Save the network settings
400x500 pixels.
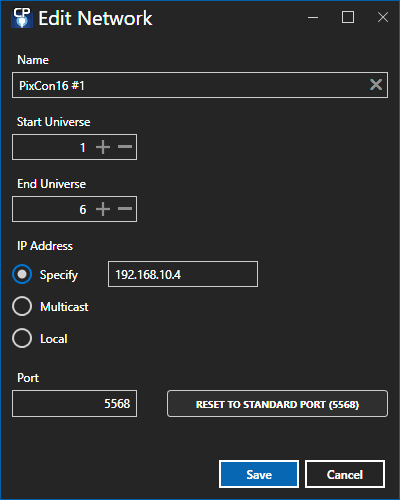pyautogui.click(x=259, y=474)
